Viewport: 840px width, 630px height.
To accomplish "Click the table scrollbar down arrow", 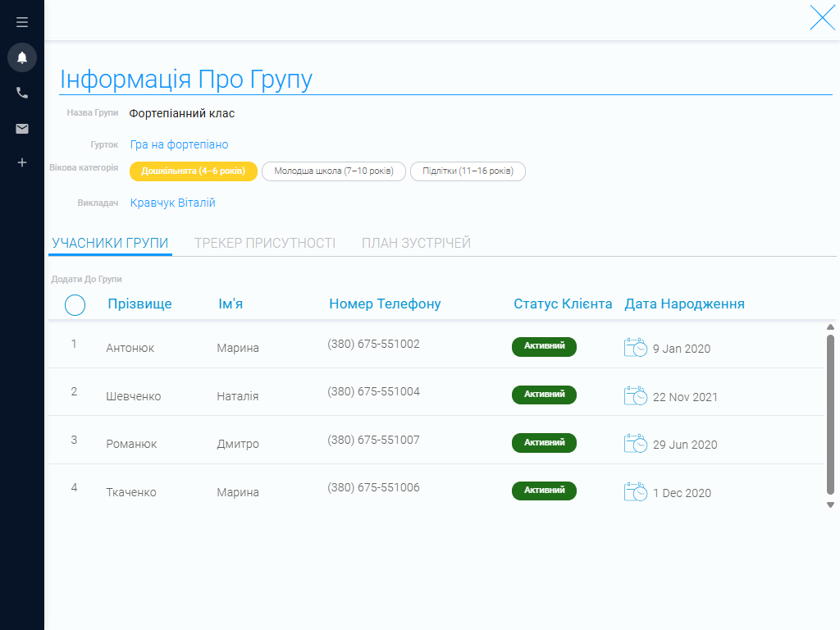I will point(830,504).
